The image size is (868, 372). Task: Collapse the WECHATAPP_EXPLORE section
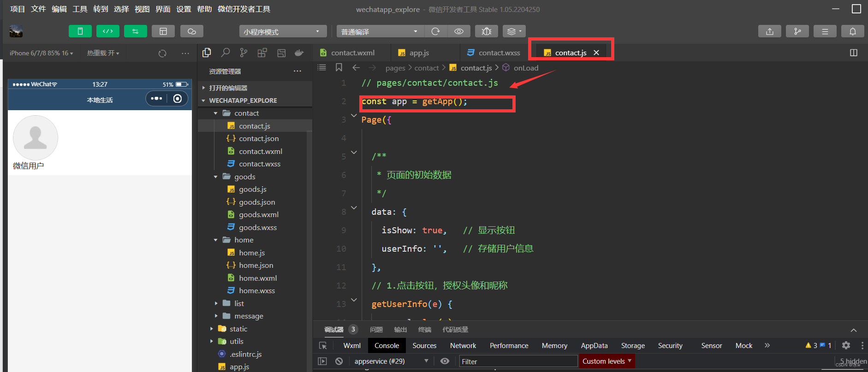255,100
